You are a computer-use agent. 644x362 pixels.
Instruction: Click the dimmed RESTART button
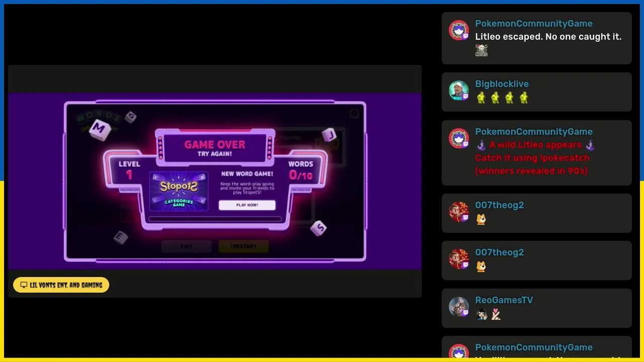[244, 246]
